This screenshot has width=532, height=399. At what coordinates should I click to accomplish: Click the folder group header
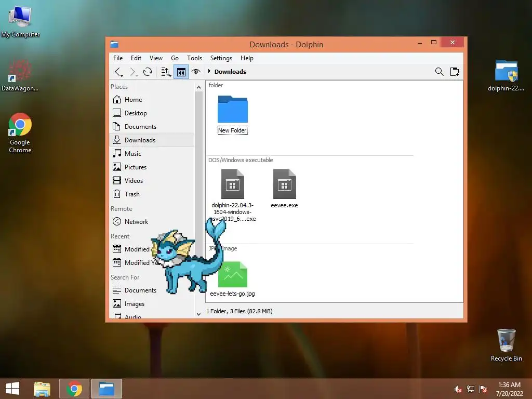click(x=216, y=85)
